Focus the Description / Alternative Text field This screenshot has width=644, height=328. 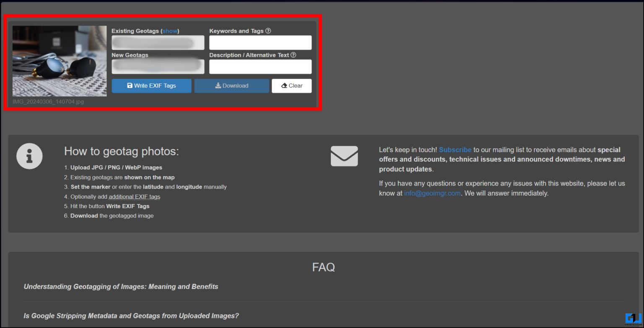(260, 67)
